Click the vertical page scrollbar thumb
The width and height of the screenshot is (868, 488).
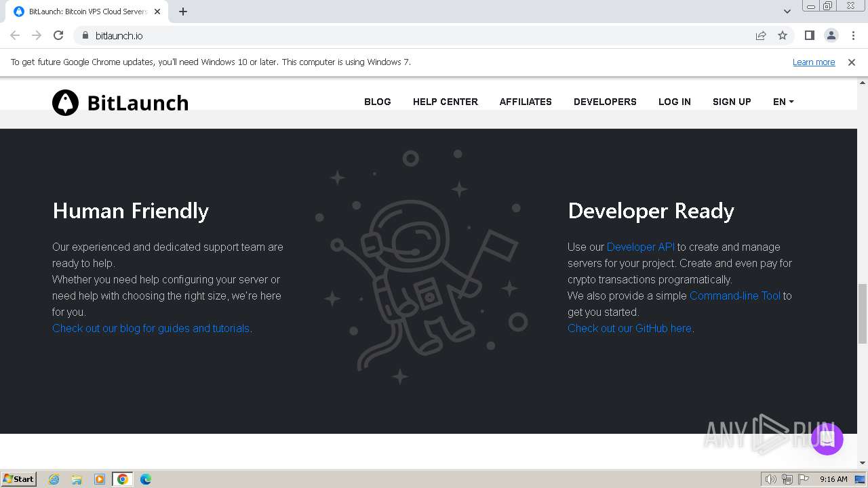coord(863,314)
